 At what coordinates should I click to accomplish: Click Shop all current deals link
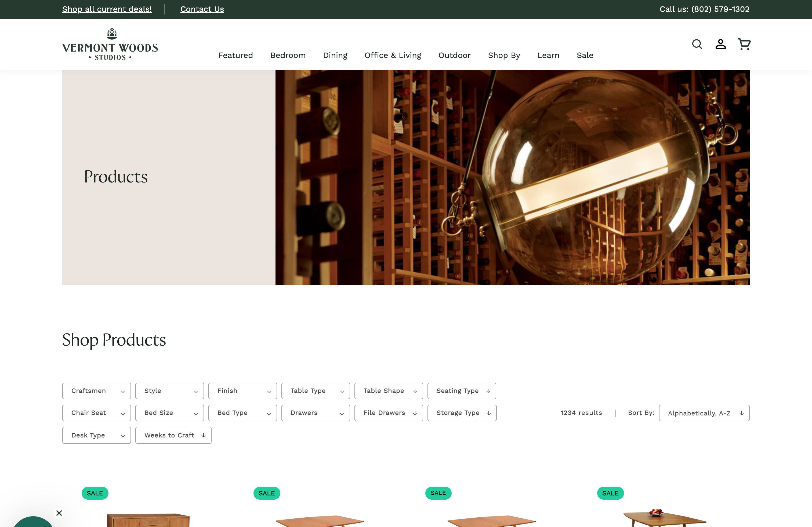[107, 9]
